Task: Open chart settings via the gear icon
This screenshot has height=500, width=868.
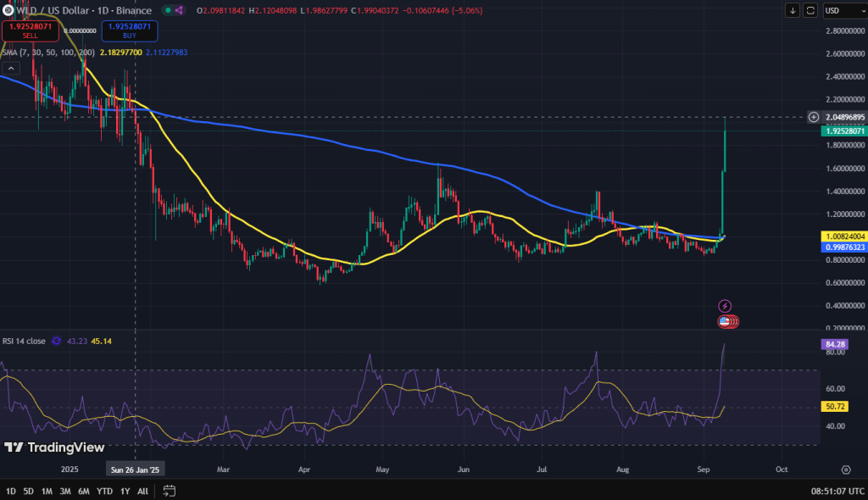Action: point(845,469)
